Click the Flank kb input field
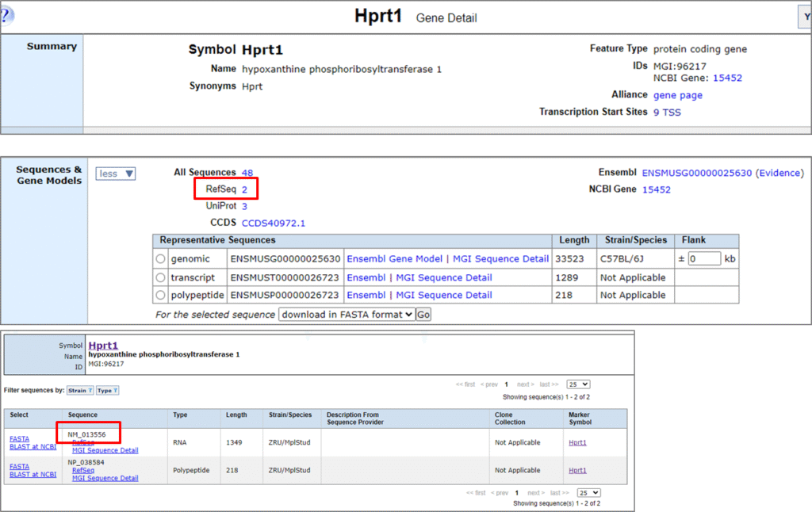This screenshot has width=812, height=512. tap(703, 259)
